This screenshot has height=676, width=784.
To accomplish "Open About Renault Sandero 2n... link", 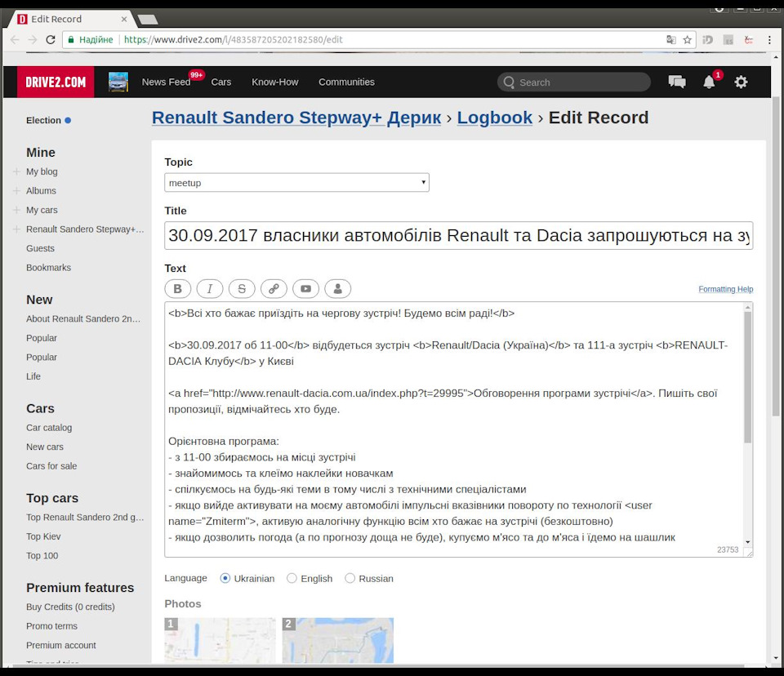I will tap(83, 319).
